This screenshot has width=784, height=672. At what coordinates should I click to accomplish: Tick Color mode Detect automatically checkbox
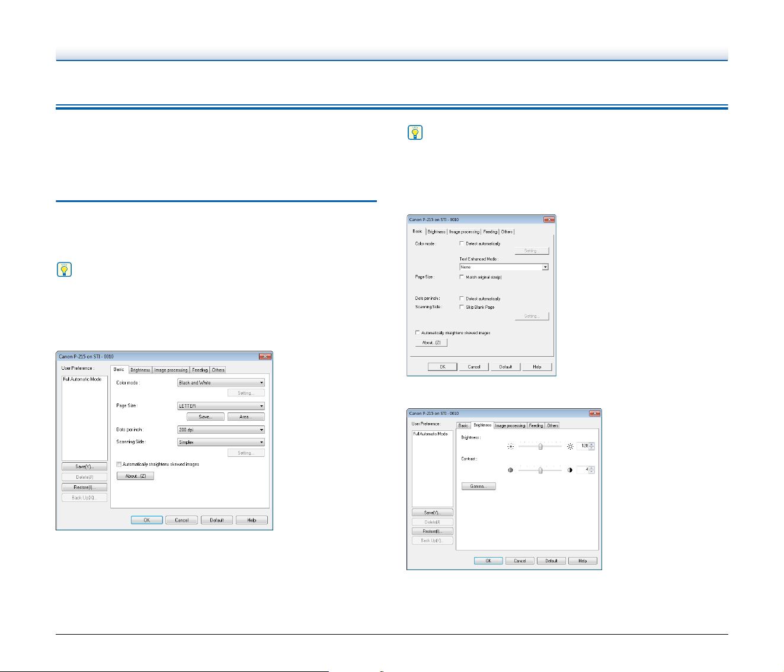point(462,244)
